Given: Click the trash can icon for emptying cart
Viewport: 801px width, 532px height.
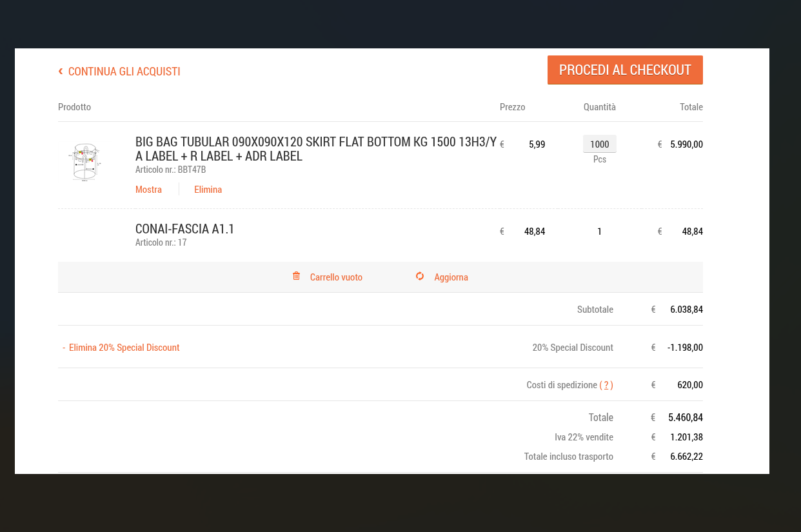Looking at the screenshot, I should [296, 276].
